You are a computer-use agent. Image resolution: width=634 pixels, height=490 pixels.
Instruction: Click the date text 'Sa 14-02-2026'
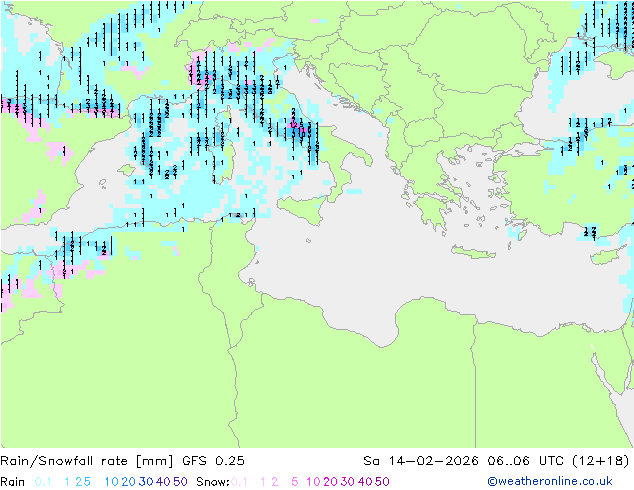(421, 461)
